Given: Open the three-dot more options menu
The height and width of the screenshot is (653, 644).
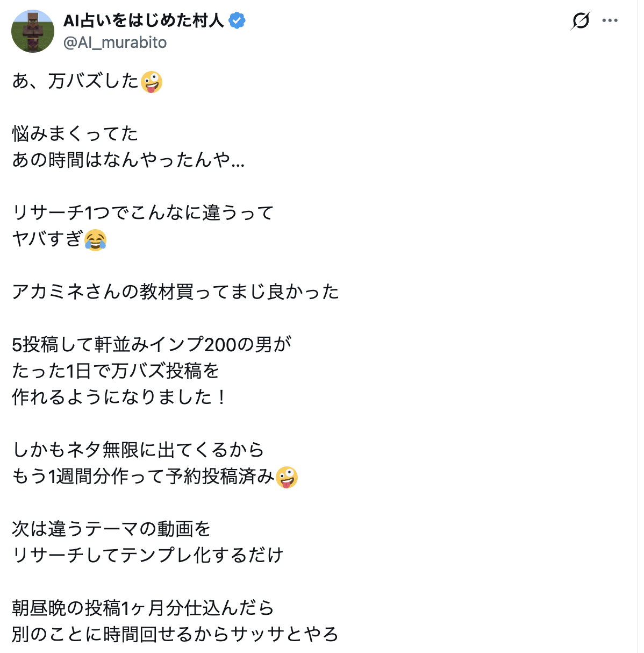Looking at the screenshot, I should click(610, 21).
